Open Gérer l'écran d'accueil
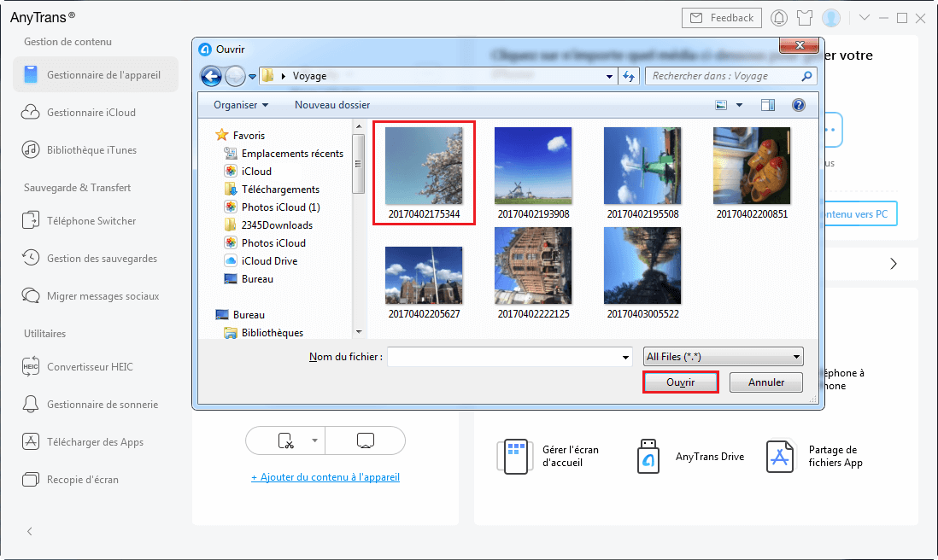 pyautogui.click(x=548, y=456)
